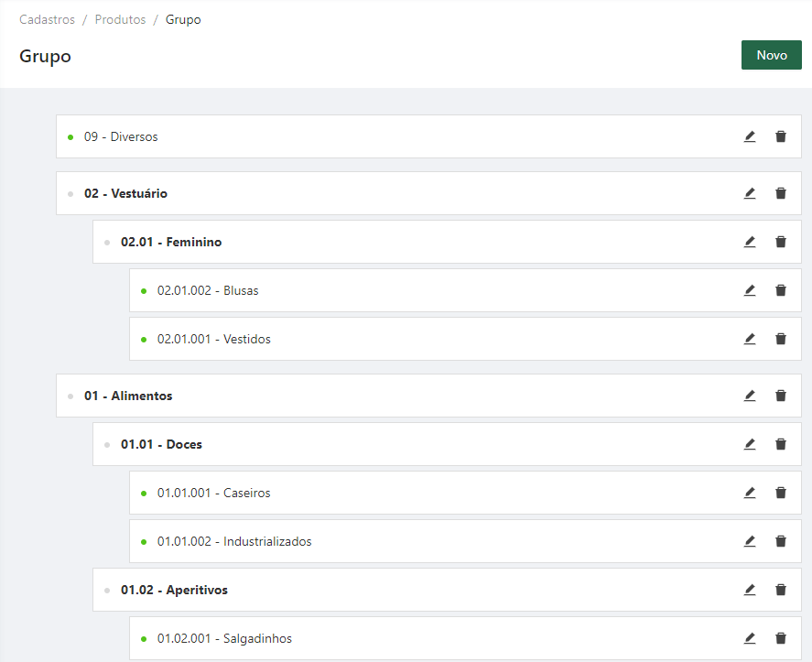Edit the 09 - Diversos group
Image resolution: width=812 pixels, height=662 pixels.
point(750,136)
